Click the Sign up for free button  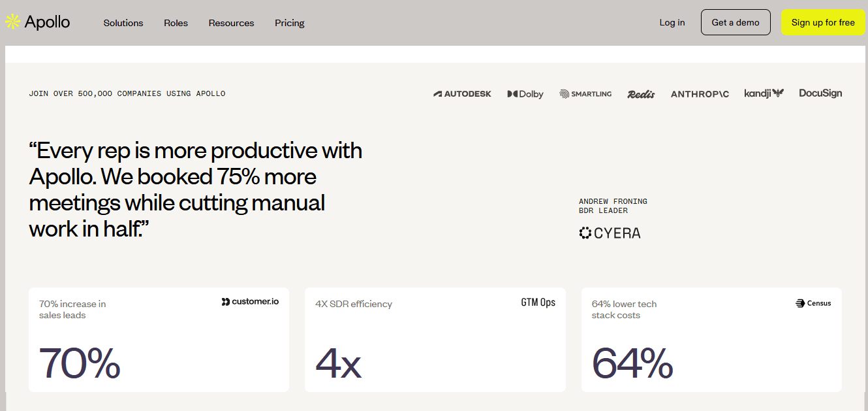tap(823, 22)
